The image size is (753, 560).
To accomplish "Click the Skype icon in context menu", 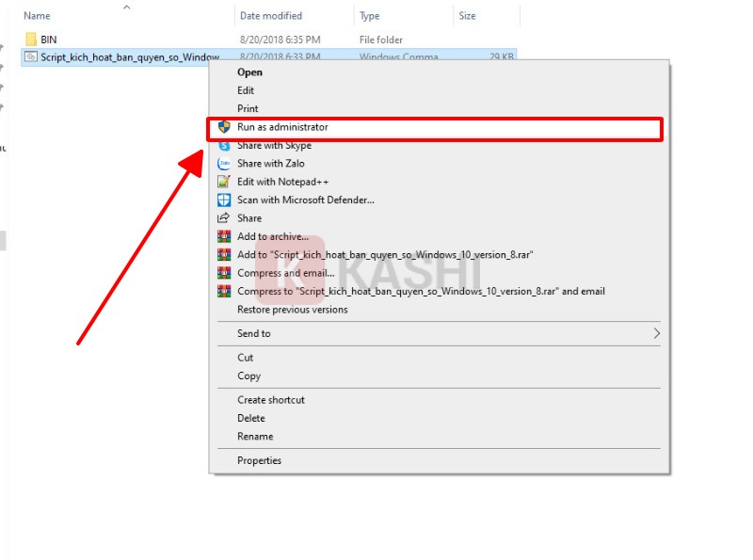I will point(224,146).
